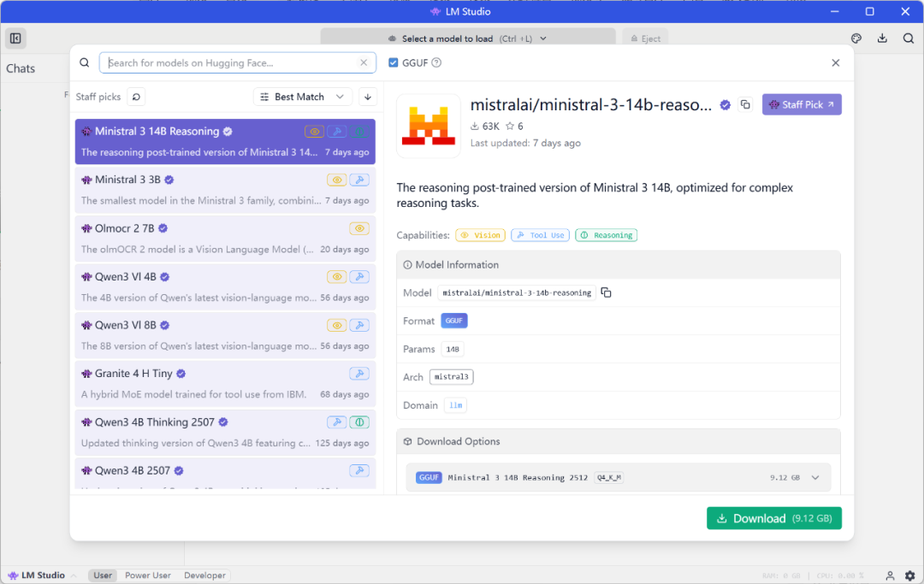Screen dimensions: 924x584
Task: Refresh the Staff picks list
Action: click(x=136, y=97)
